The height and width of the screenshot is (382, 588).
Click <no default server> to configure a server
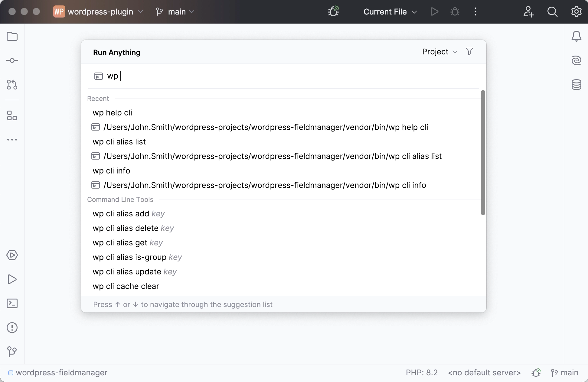click(484, 373)
